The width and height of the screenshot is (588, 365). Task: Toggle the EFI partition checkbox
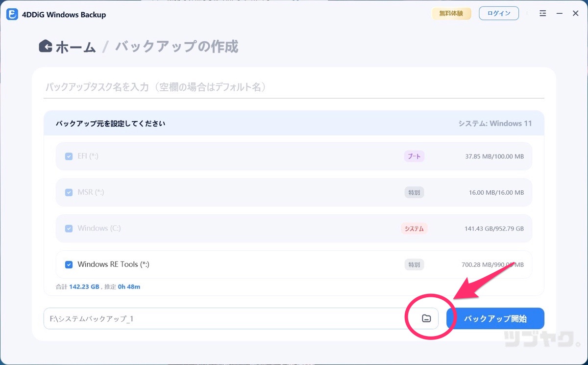(x=69, y=156)
